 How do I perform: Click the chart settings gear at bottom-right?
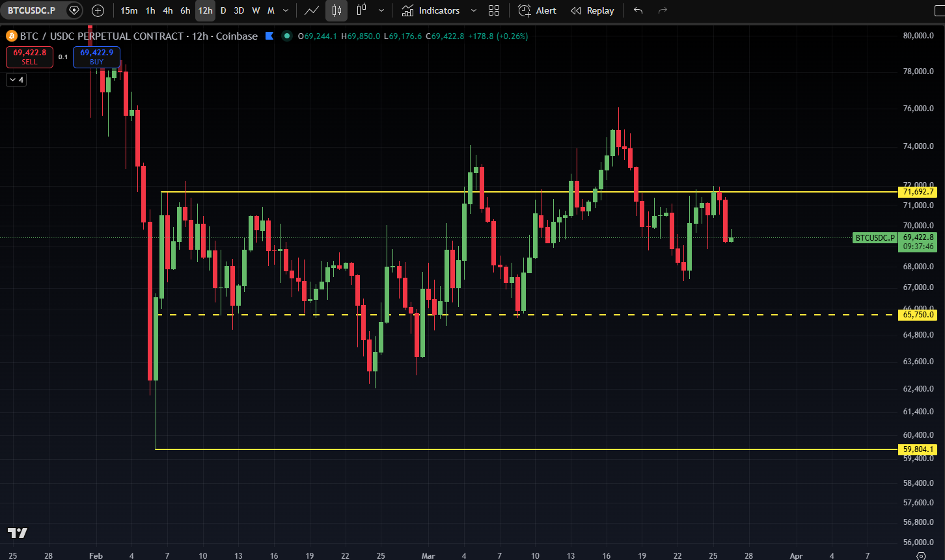(920, 556)
